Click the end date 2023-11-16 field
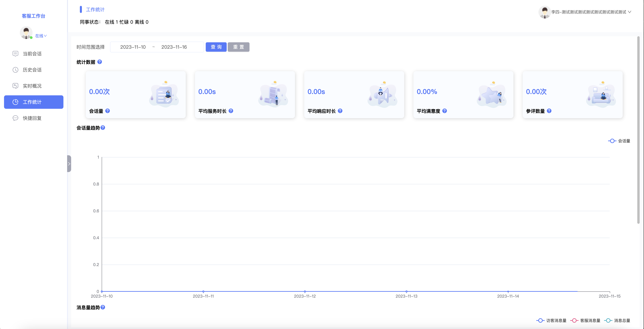Image resolution: width=644 pixels, height=329 pixels. (174, 47)
